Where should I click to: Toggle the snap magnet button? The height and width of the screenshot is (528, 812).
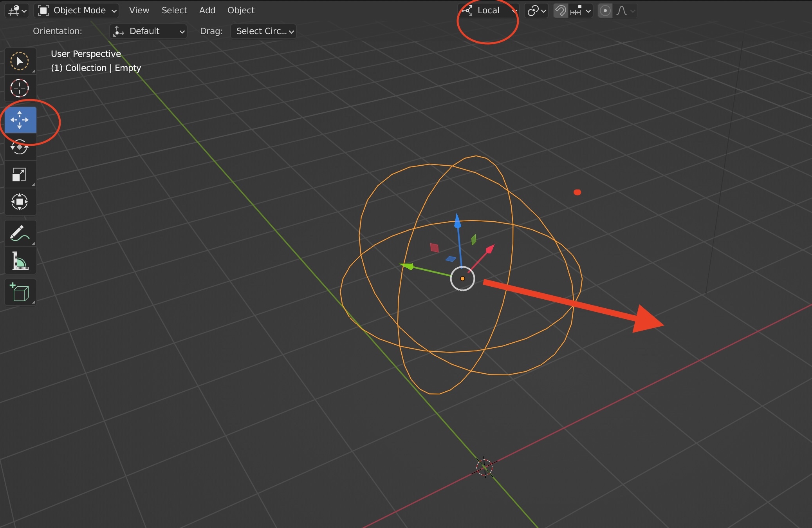coord(561,11)
